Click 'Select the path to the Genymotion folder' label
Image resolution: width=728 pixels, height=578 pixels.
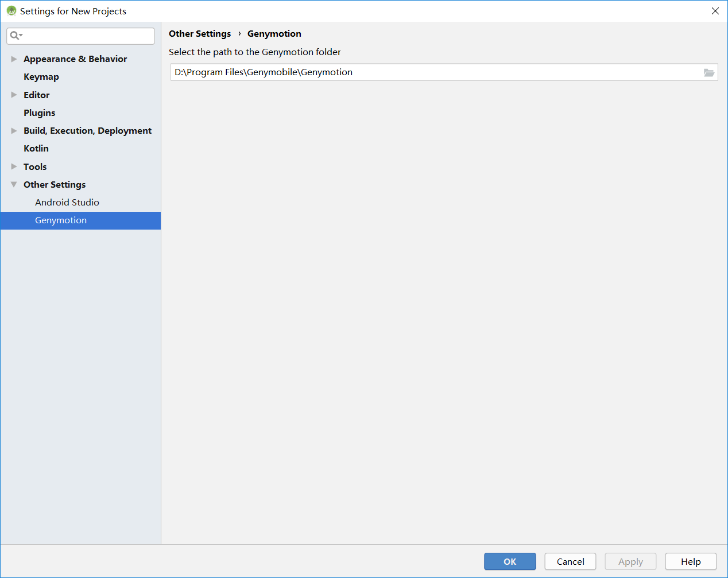tap(255, 52)
